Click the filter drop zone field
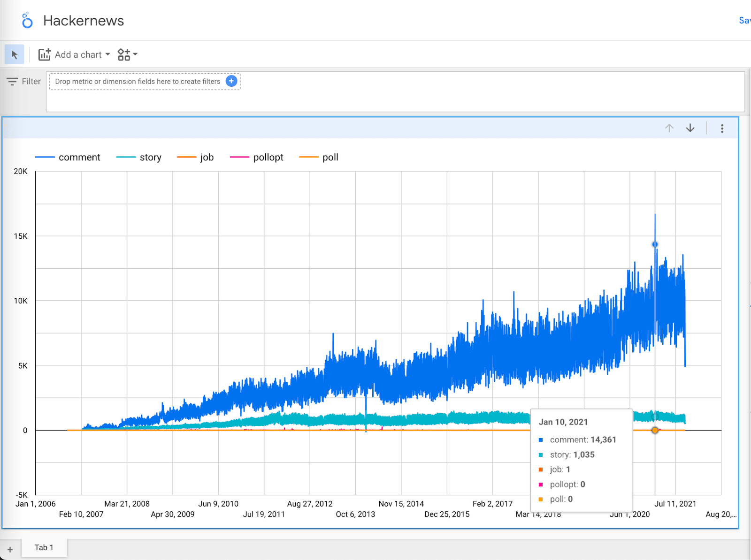The width and height of the screenshot is (751, 560). coord(137,82)
